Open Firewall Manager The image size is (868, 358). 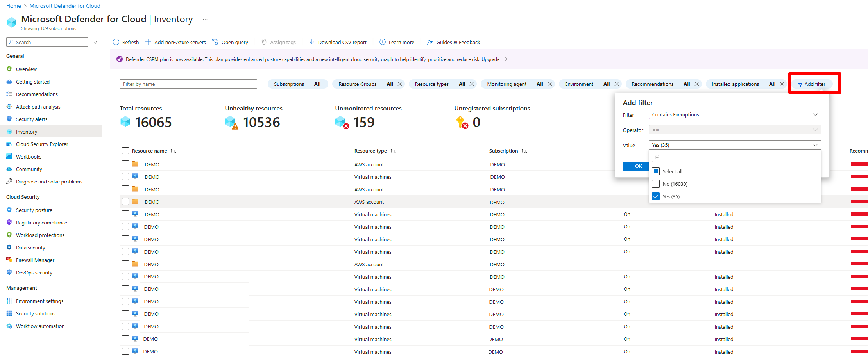pos(35,260)
